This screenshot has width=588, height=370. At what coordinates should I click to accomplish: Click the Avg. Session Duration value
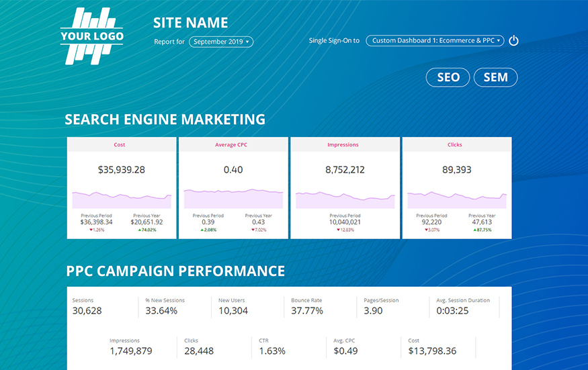[x=452, y=311]
